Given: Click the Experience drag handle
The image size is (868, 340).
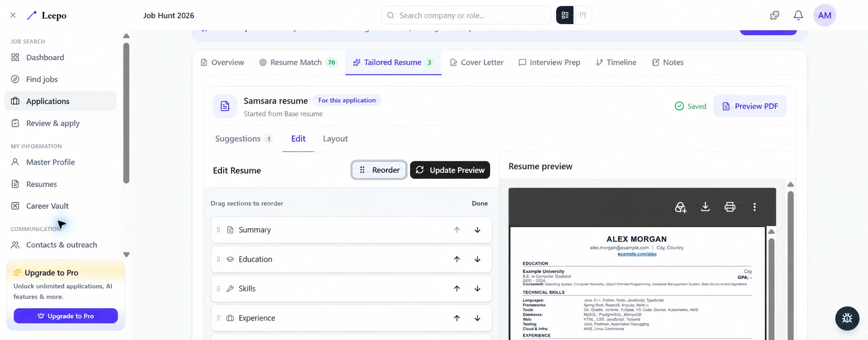Looking at the screenshot, I should [x=219, y=318].
